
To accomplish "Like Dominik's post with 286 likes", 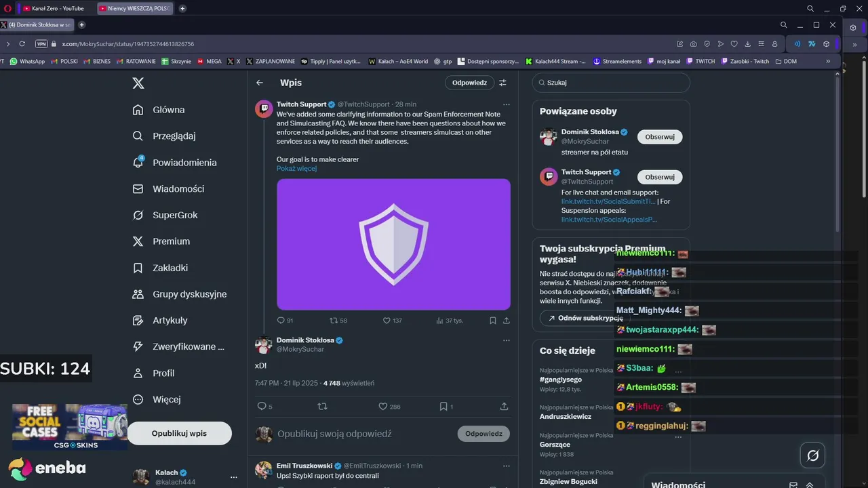I will pyautogui.click(x=389, y=407).
